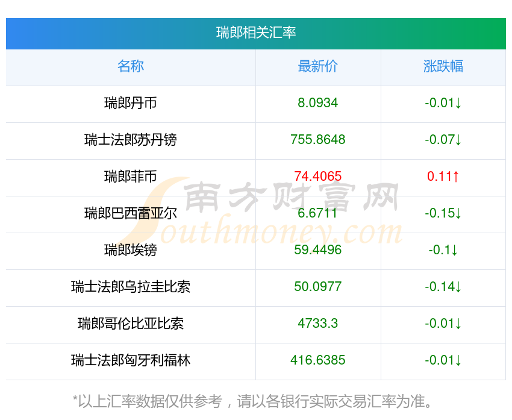Open the 瑞郎埃镑 exchange pair
Screen dimensions: 512x420
(x=131, y=250)
